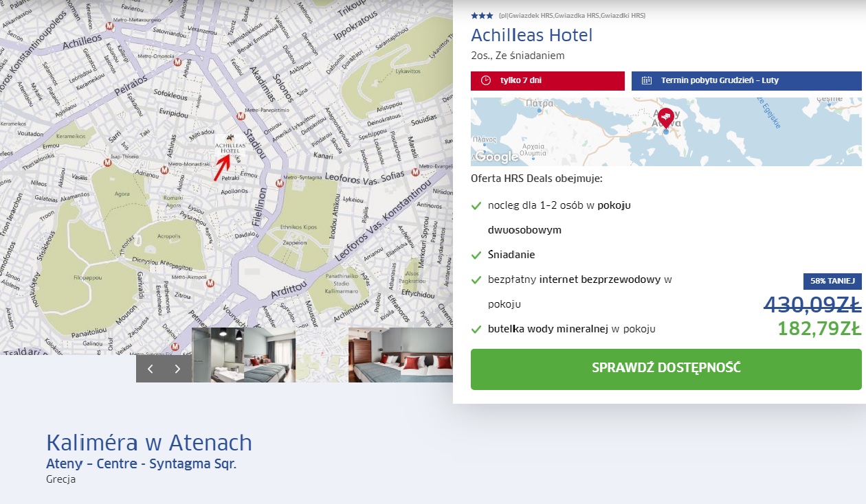Click the Metro-Panepistimio station marker

click(x=241, y=115)
